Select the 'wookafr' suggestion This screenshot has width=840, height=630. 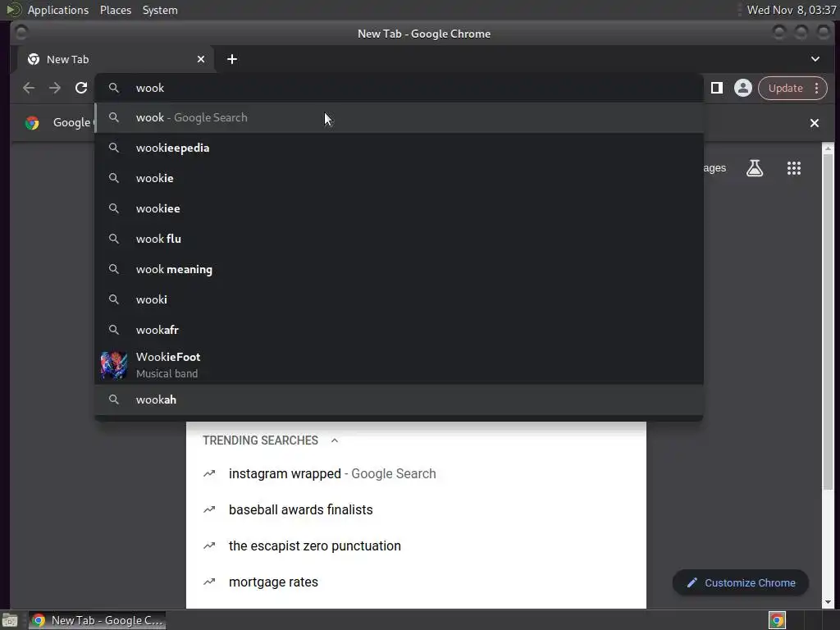pyautogui.click(x=399, y=330)
